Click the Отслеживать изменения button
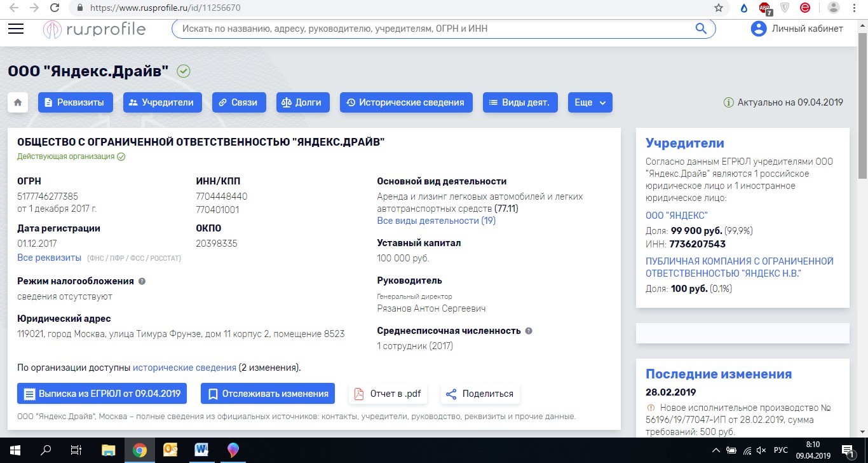Screen dimensions: 868x463 [x=268, y=394]
